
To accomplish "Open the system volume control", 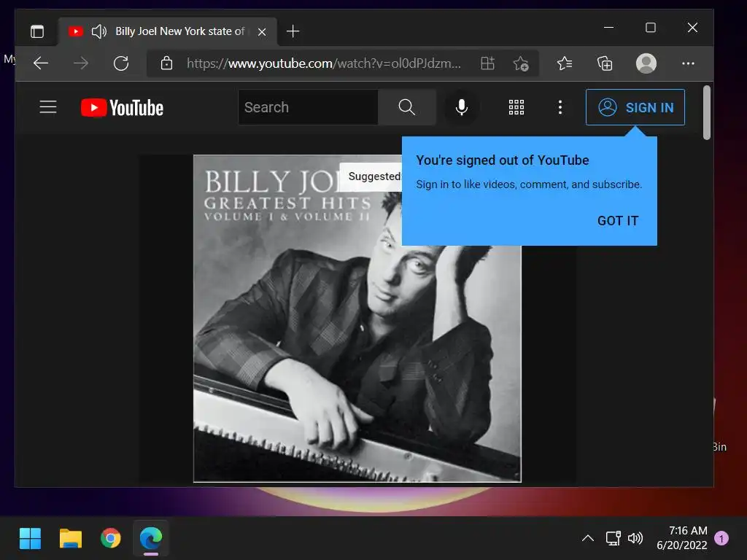I will tap(635, 538).
